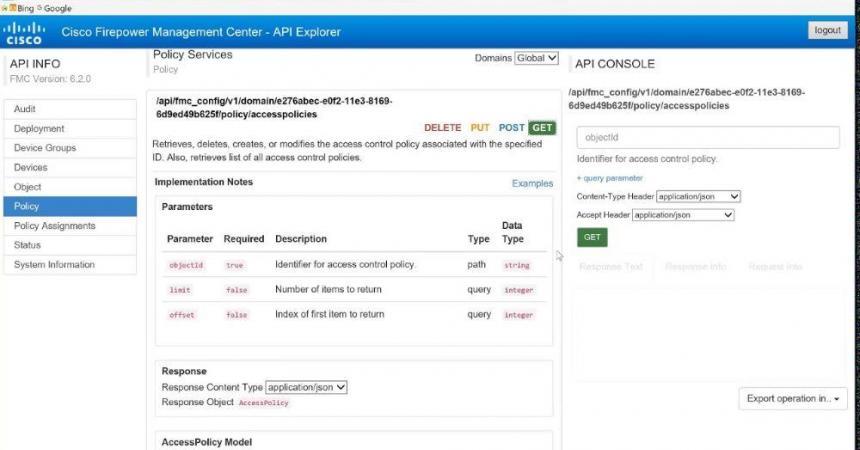Open Content-Type Header dropdown
This screenshot has height=450, width=860.
click(x=698, y=196)
